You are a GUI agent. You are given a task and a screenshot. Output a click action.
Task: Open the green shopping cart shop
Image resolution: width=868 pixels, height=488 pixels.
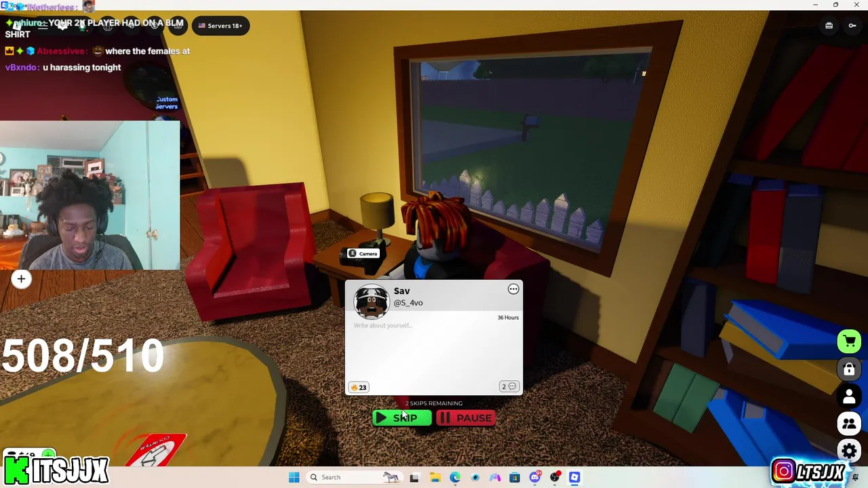849,342
